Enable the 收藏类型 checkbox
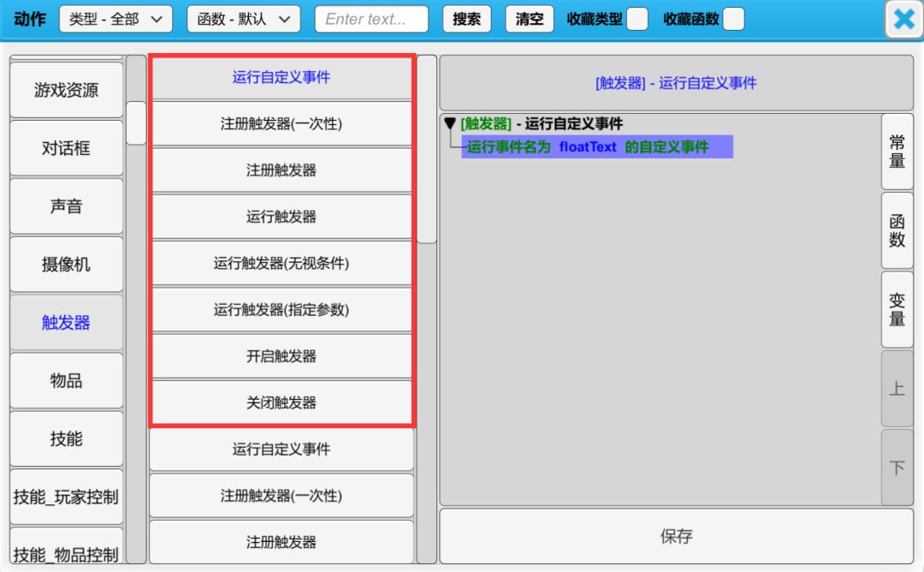Image resolution: width=924 pixels, height=572 pixels. (637, 20)
